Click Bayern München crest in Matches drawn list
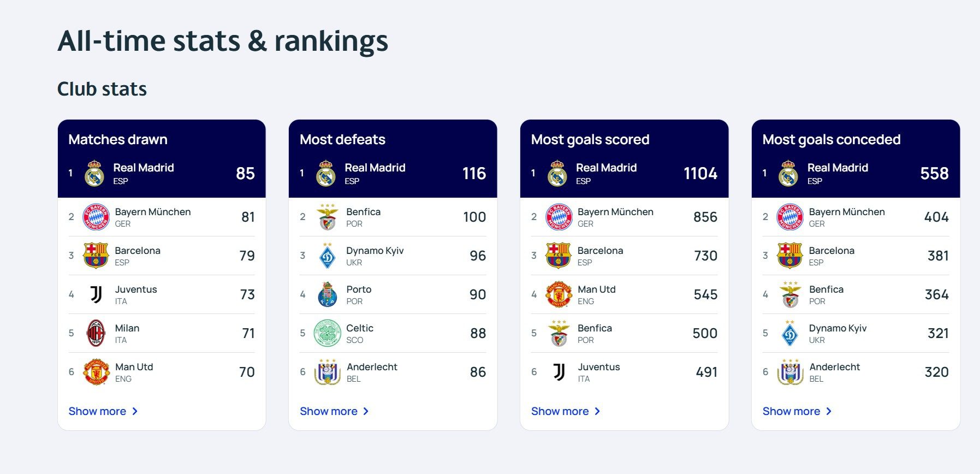The width and height of the screenshot is (980, 474). 96,217
